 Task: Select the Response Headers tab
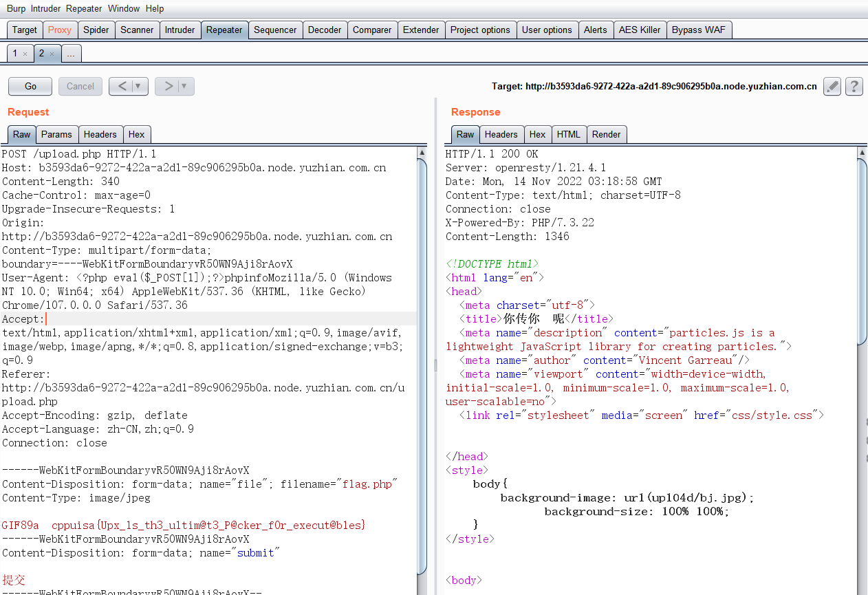pos(501,134)
